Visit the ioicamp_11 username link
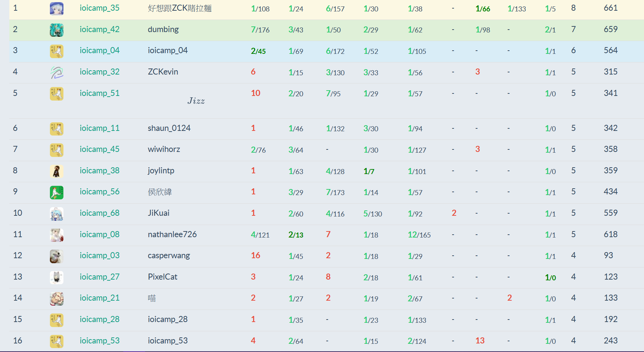The width and height of the screenshot is (644, 352). [x=99, y=128]
